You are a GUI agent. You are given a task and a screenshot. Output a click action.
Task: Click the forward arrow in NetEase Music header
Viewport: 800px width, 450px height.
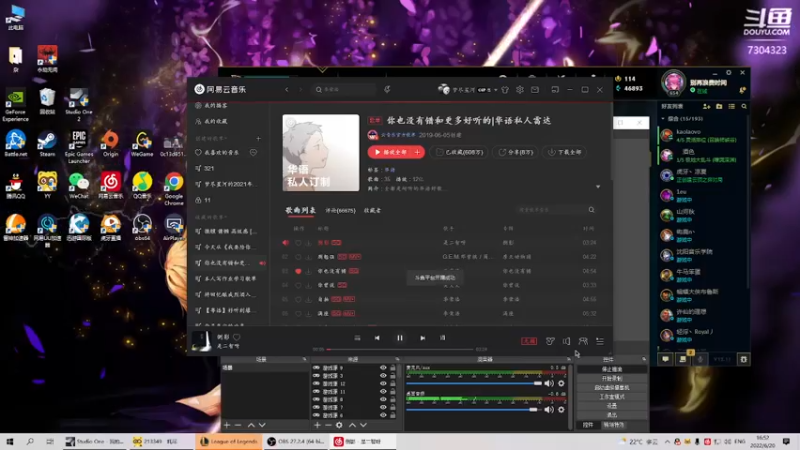[301, 90]
